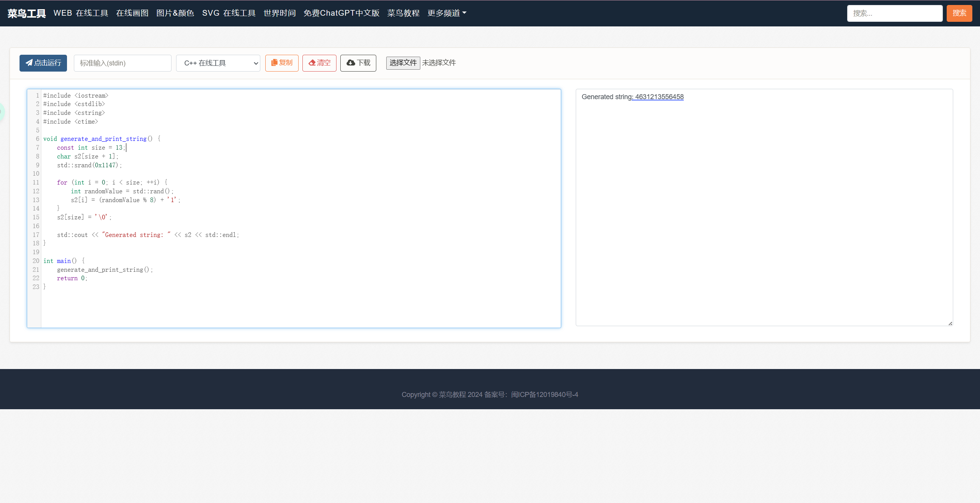
Task: Click the 'int randomValue = std::rand();' line
Action: click(122, 191)
